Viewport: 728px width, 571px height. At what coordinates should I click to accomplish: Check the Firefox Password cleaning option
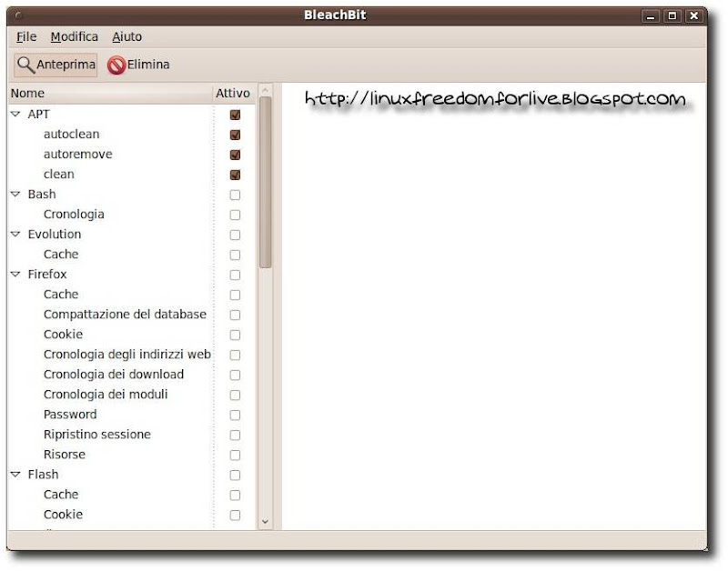click(234, 414)
